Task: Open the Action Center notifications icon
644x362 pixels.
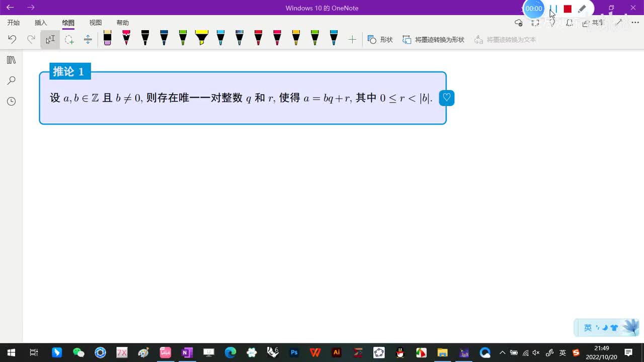Action: tap(628, 352)
